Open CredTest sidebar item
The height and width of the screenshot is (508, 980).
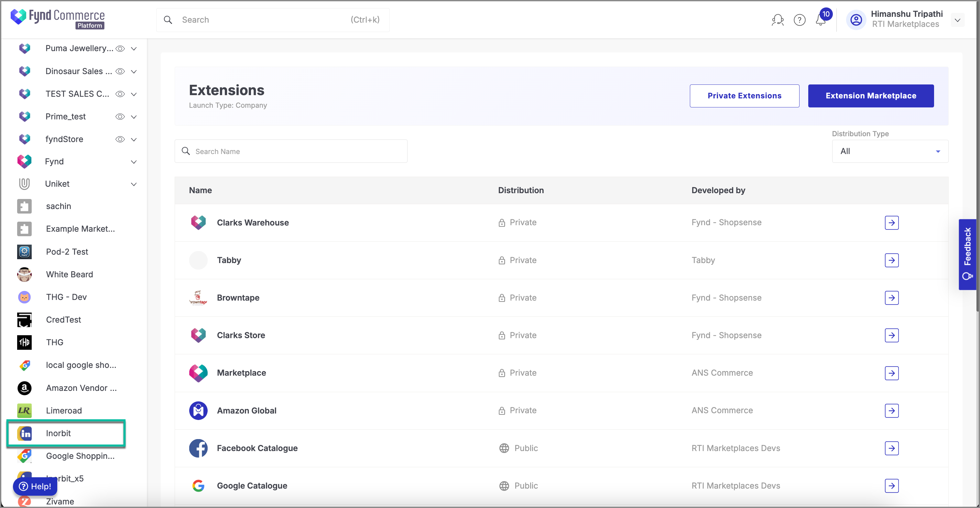point(63,320)
